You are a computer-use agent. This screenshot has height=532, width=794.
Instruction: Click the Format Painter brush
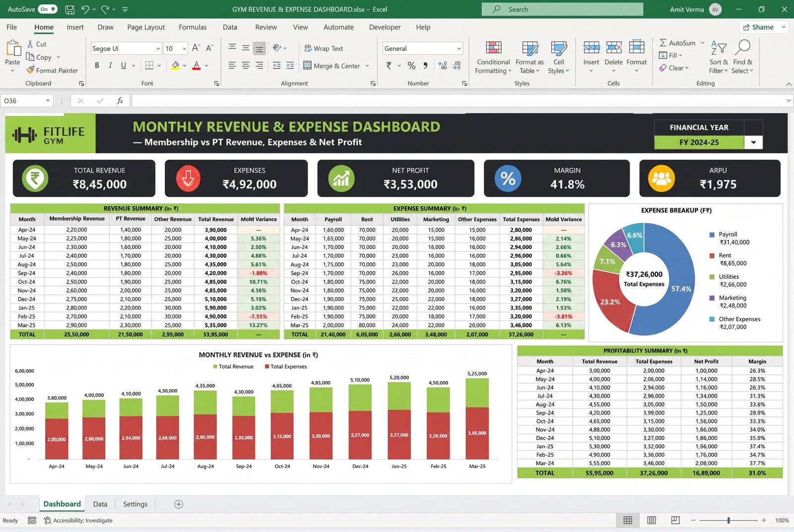[30, 70]
